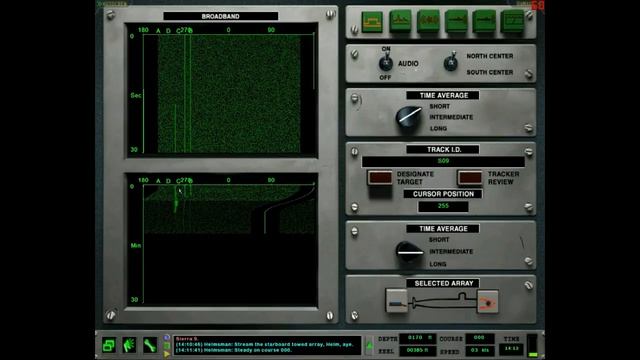Viewport: 640px width, 360px height.
Task: Click the DEPTH readout 0170 ft
Action: point(418,338)
